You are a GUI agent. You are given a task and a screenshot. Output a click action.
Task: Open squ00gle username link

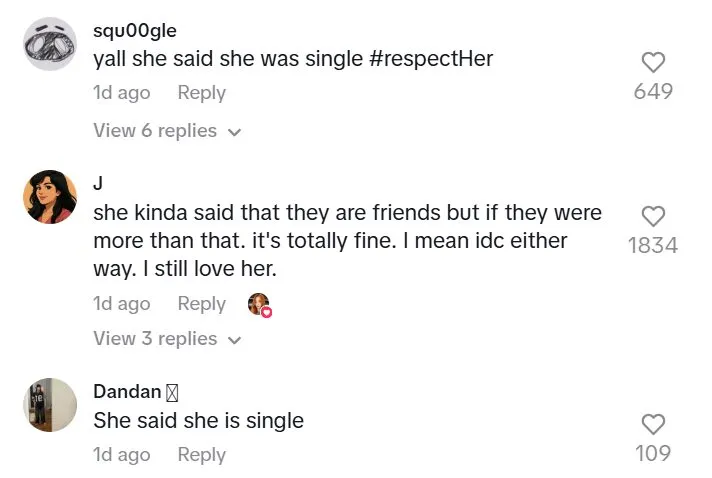[134, 30]
